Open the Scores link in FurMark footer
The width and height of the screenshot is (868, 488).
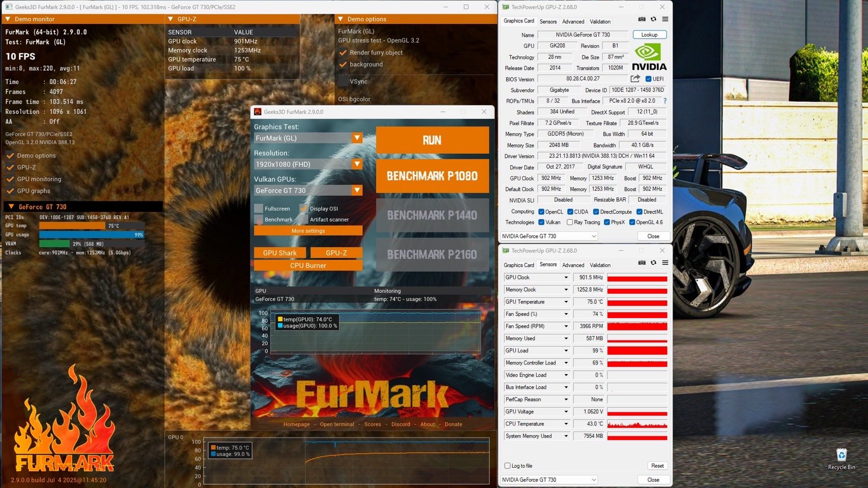[372, 424]
